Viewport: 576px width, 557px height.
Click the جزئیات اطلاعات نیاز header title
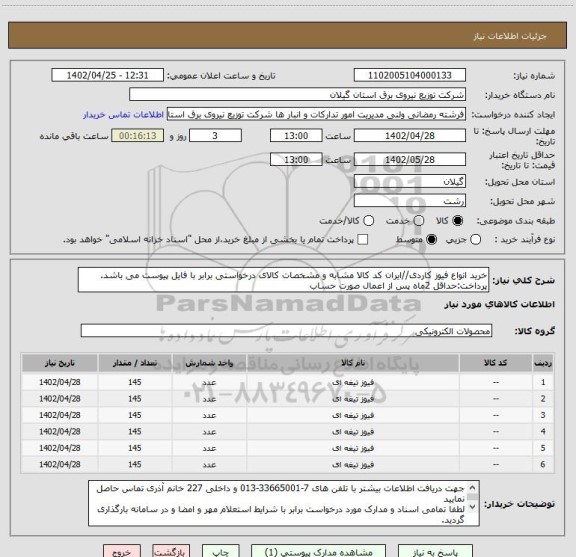click(510, 36)
